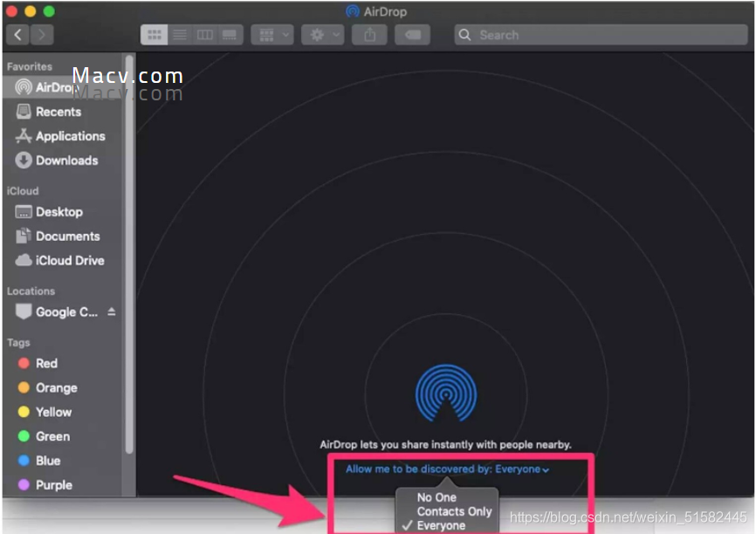
Task: Click the blue AirDrop radar icon
Action: [446, 393]
